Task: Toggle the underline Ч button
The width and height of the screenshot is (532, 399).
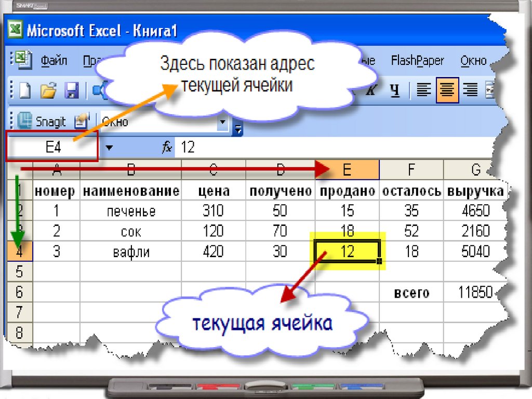Action: coord(395,90)
